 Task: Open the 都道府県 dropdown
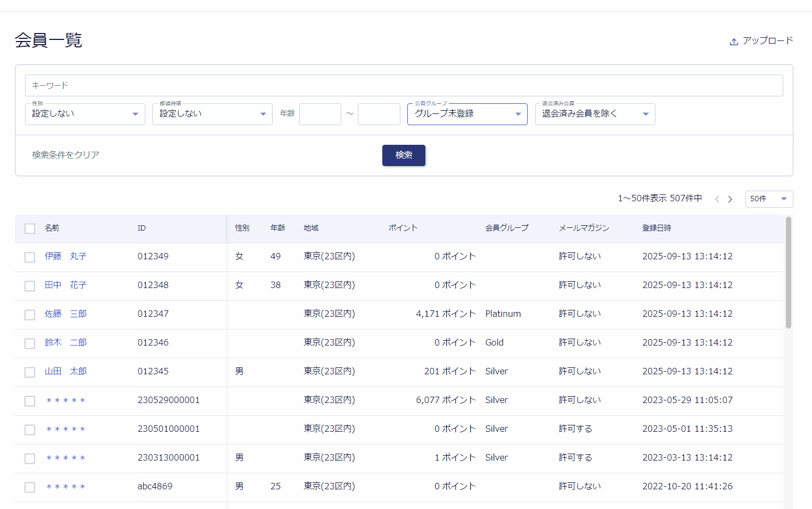212,114
